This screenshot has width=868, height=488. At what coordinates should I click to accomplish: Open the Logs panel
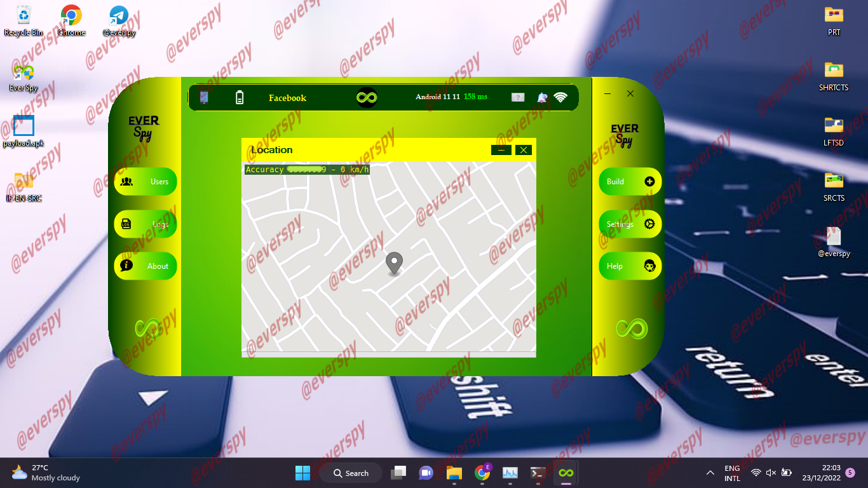(146, 224)
